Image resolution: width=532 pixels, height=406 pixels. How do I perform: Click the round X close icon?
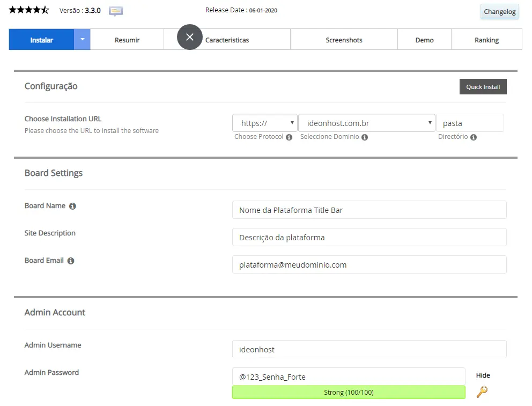(190, 37)
